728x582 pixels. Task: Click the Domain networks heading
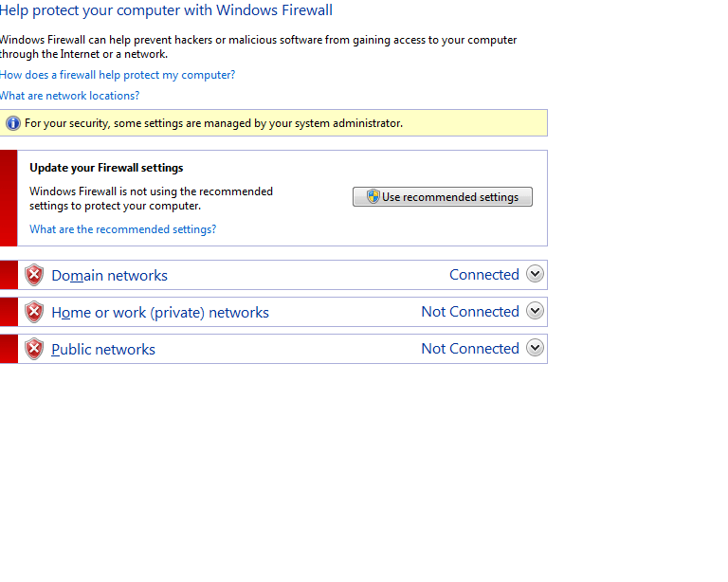tap(110, 275)
